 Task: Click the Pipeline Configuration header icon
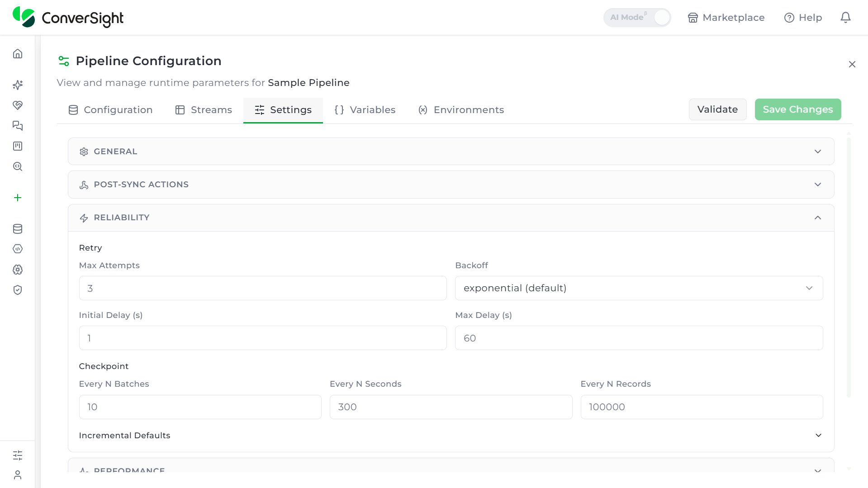[x=64, y=61]
